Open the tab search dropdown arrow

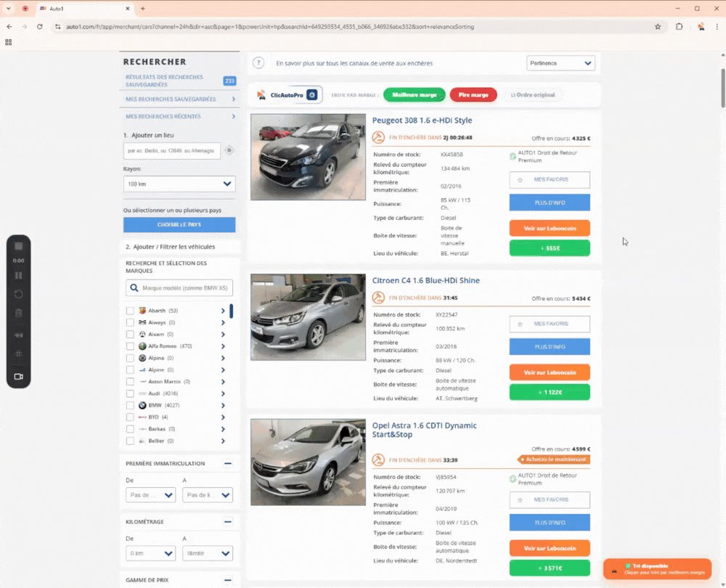pos(8,8)
